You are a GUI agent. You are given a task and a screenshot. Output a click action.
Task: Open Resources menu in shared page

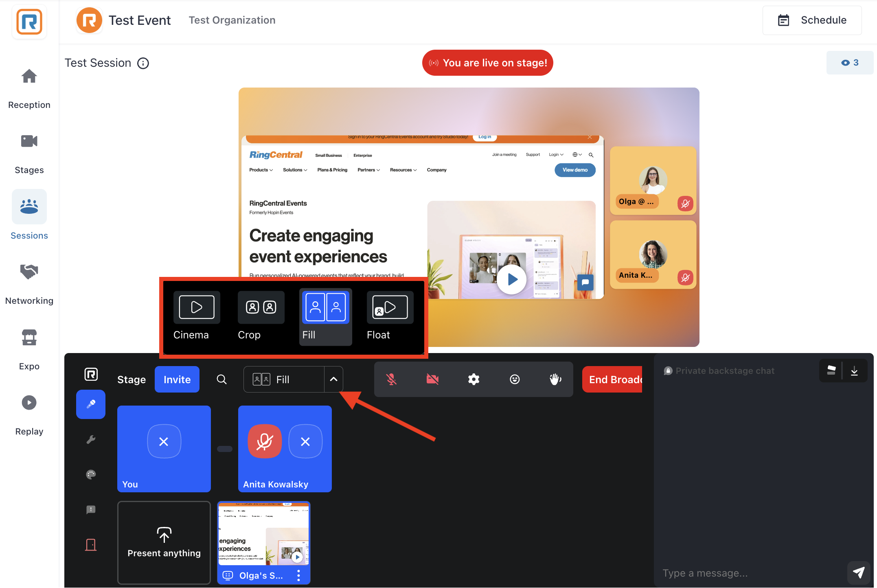[x=403, y=170]
